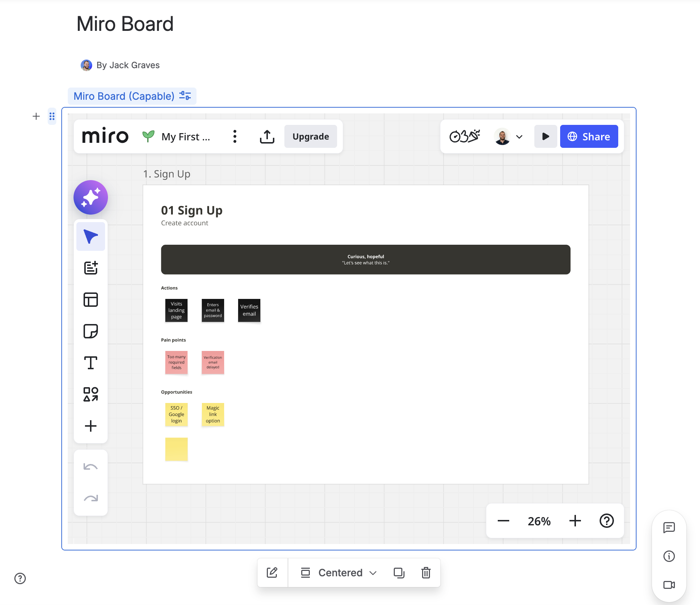Select SSO / Google login sticky

tap(176, 414)
